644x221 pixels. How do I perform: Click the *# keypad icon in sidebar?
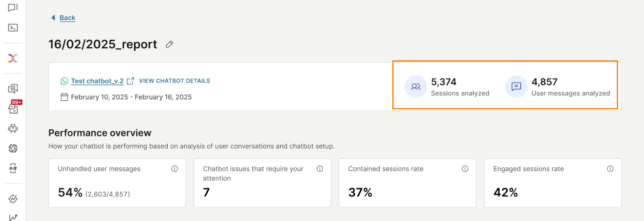[13, 168]
